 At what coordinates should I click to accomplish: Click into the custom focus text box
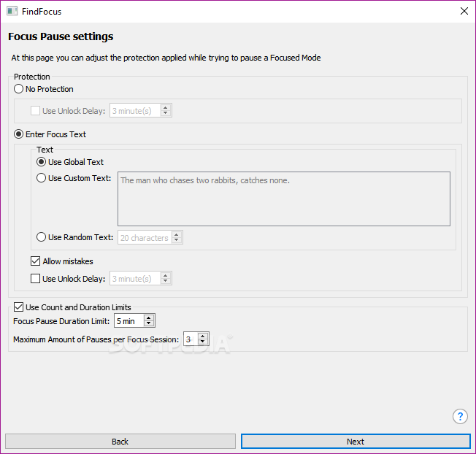(284, 199)
